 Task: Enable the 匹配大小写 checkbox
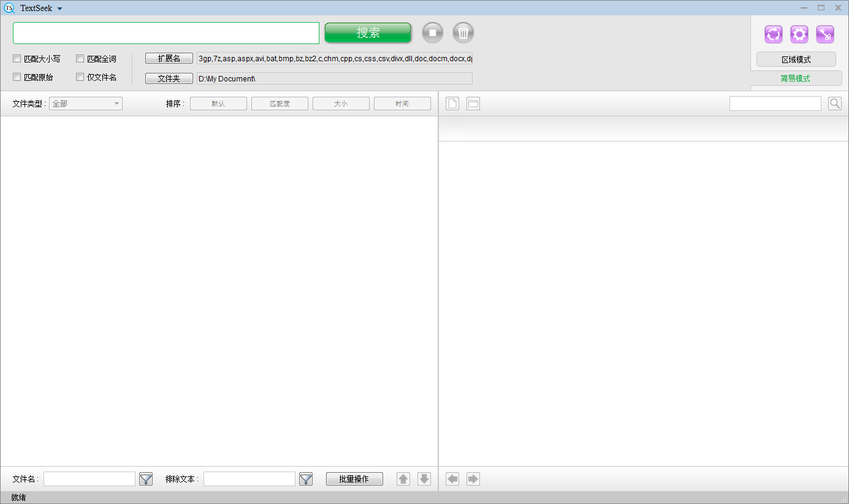(x=17, y=59)
